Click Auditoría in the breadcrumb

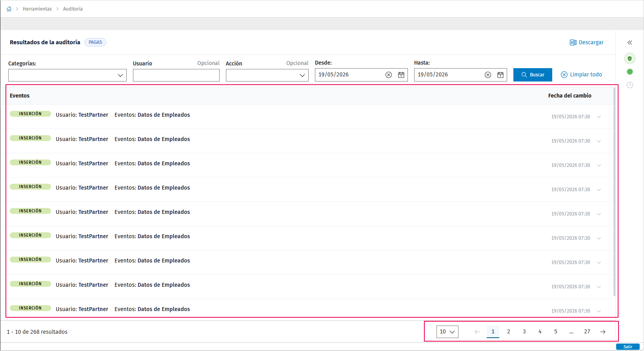(x=73, y=9)
